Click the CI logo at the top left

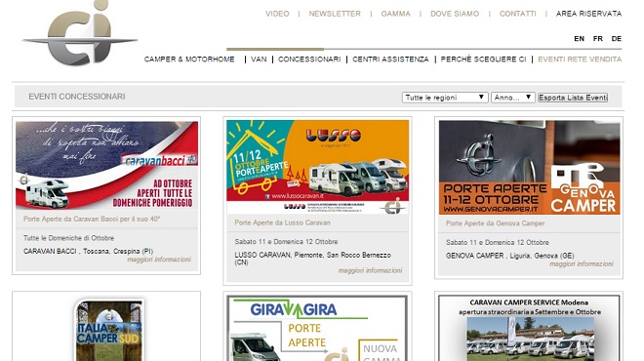click(80, 33)
